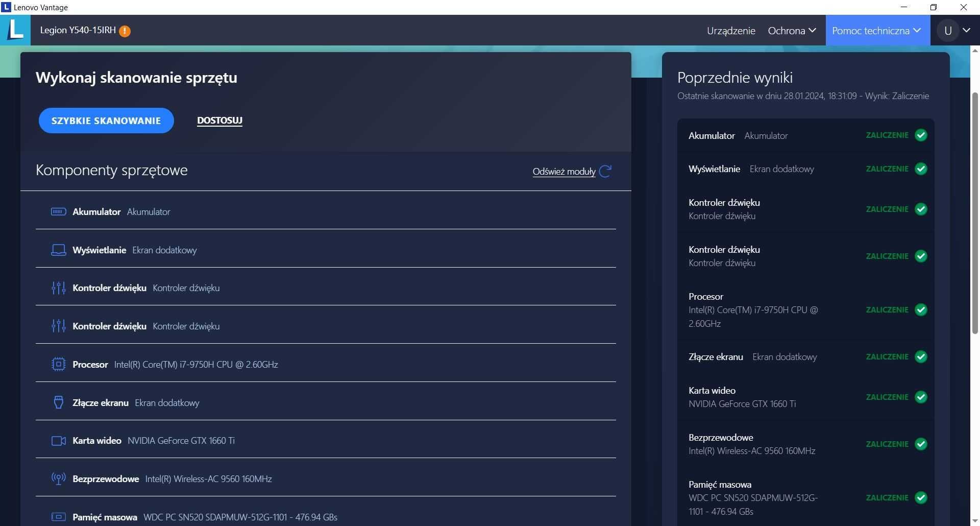Click the user avatar U icon

click(x=948, y=31)
